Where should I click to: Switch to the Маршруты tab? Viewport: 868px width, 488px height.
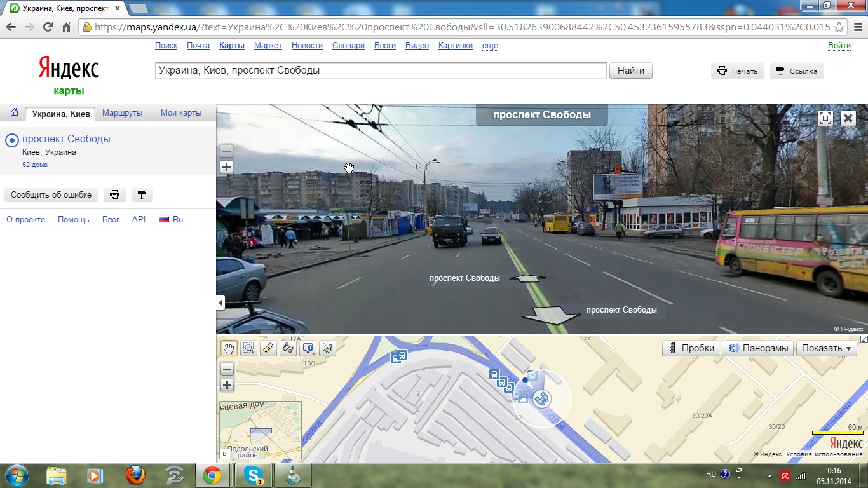(x=123, y=113)
